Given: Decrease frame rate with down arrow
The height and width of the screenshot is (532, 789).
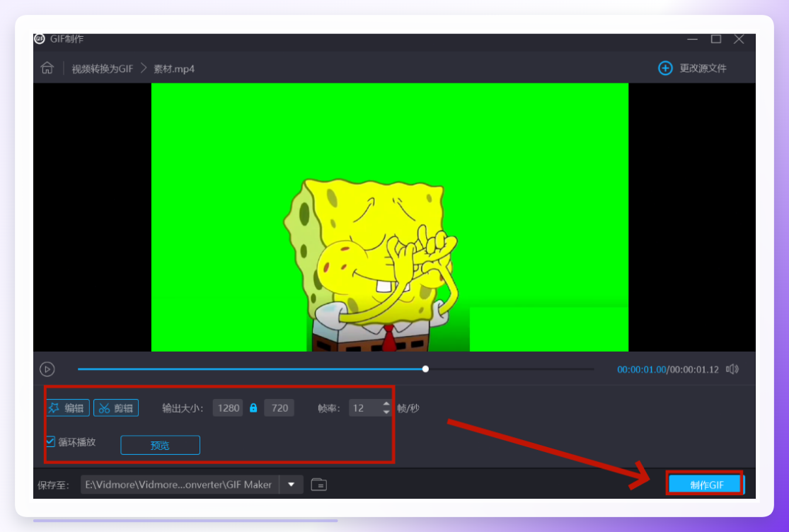Looking at the screenshot, I should pyautogui.click(x=386, y=412).
